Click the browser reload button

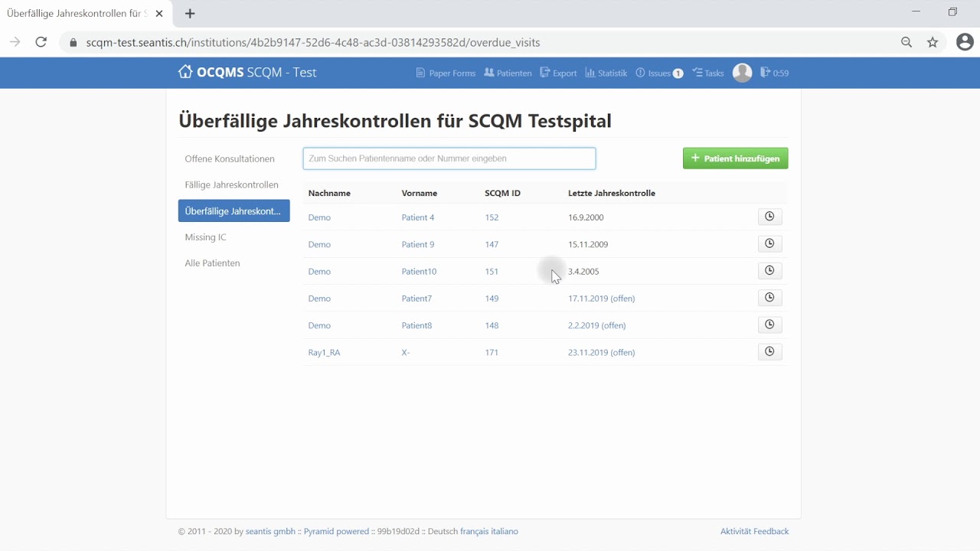tap(41, 43)
